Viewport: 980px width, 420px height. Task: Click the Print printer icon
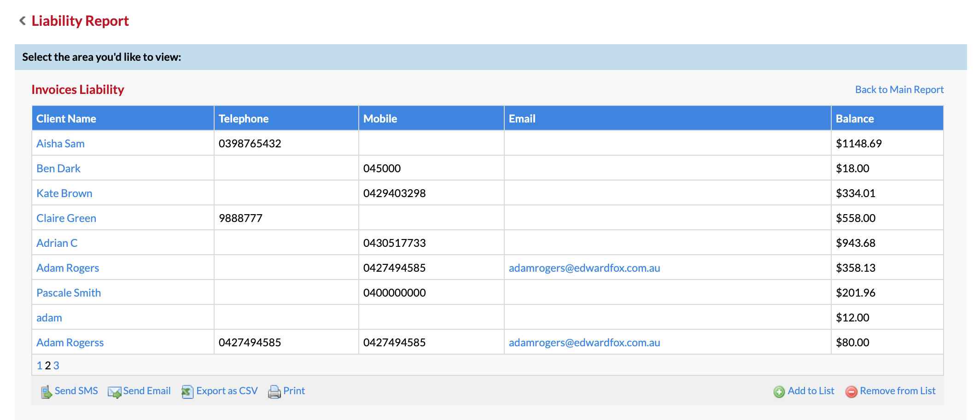274,391
